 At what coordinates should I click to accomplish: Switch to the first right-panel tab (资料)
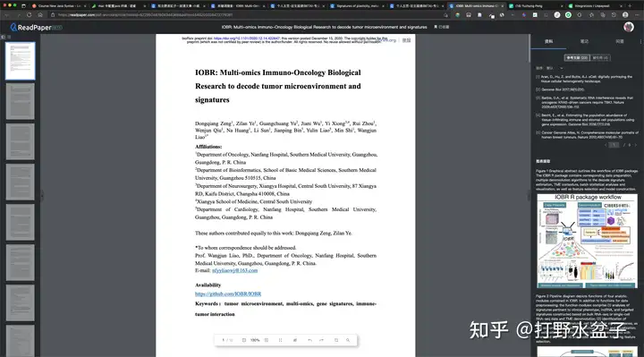pyautogui.click(x=548, y=41)
